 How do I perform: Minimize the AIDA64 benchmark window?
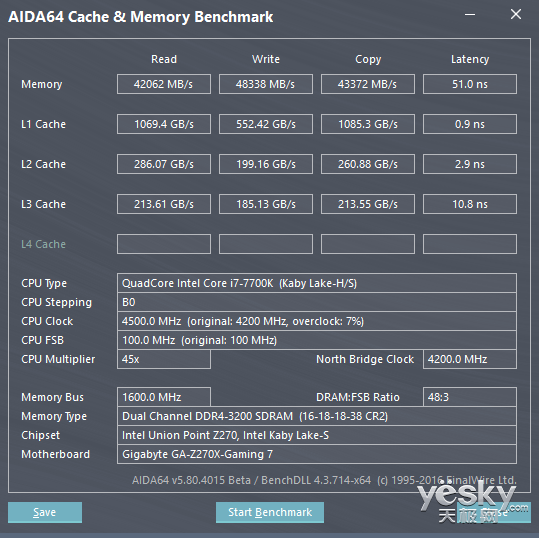470,14
